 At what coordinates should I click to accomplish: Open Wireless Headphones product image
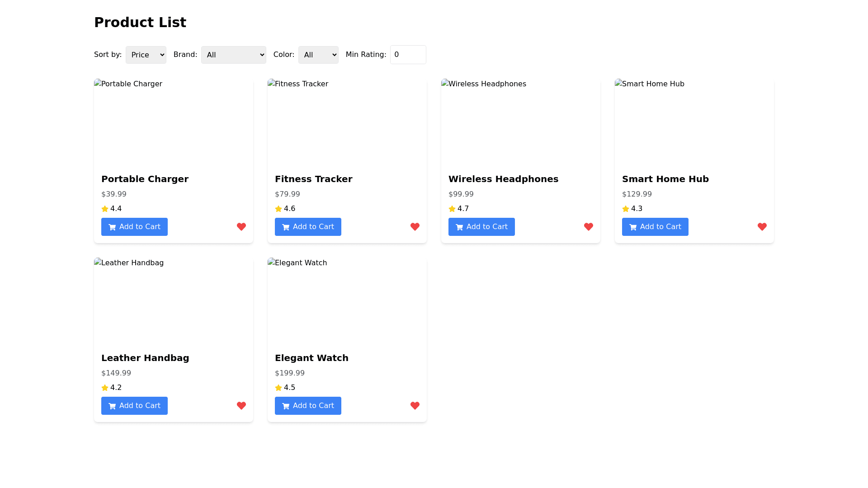click(521, 122)
